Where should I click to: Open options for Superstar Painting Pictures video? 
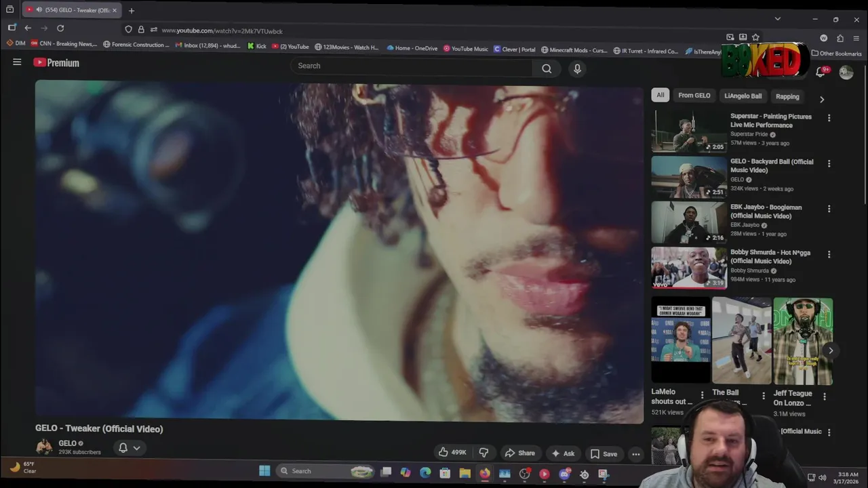point(829,118)
